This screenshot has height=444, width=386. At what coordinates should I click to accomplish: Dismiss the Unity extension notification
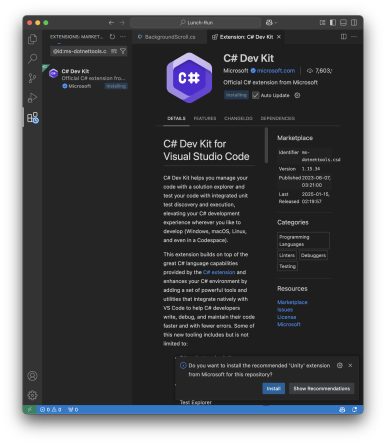pyautogui.click(x=350, y=365)
